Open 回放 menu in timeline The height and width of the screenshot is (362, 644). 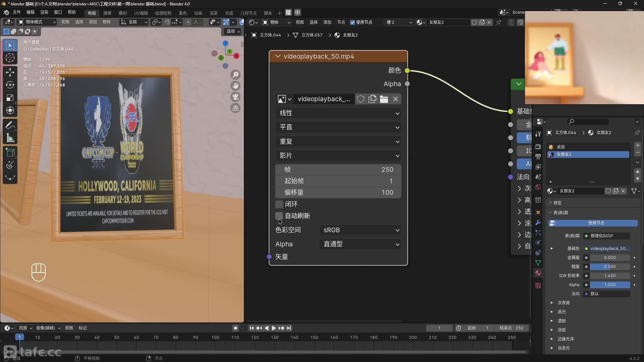[25, 328]
